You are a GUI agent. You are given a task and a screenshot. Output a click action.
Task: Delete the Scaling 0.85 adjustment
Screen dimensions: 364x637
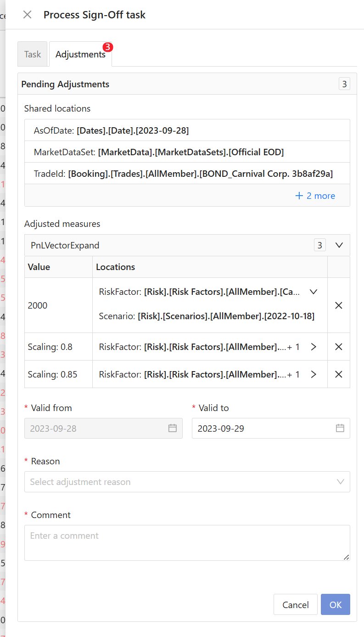[x=339, y=374]
